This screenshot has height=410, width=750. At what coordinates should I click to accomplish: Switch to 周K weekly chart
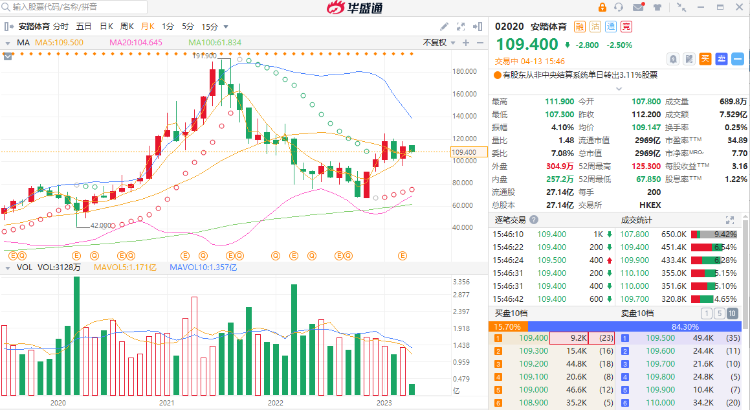tap(127, 27)
